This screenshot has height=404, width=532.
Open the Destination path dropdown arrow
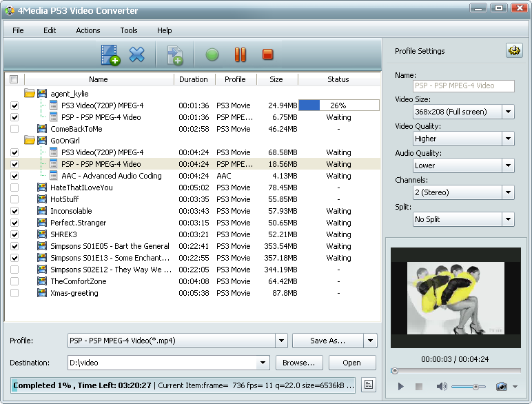[x=263, y=363]
